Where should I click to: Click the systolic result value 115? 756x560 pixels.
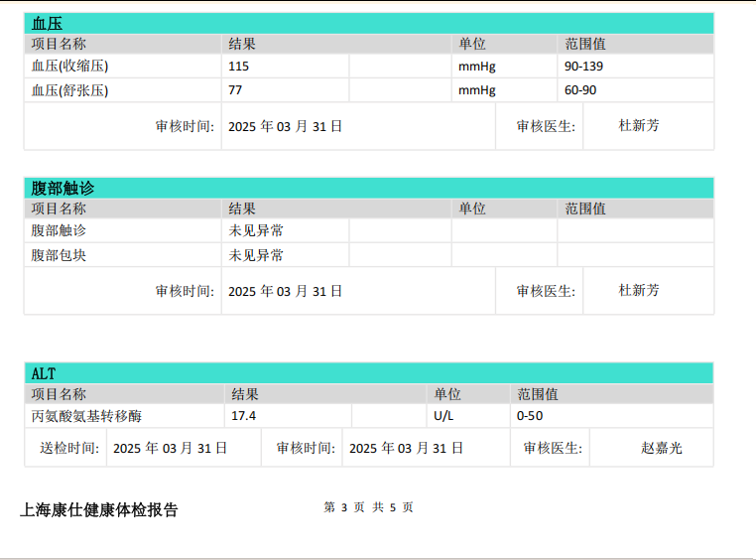(x=239, y=66)
